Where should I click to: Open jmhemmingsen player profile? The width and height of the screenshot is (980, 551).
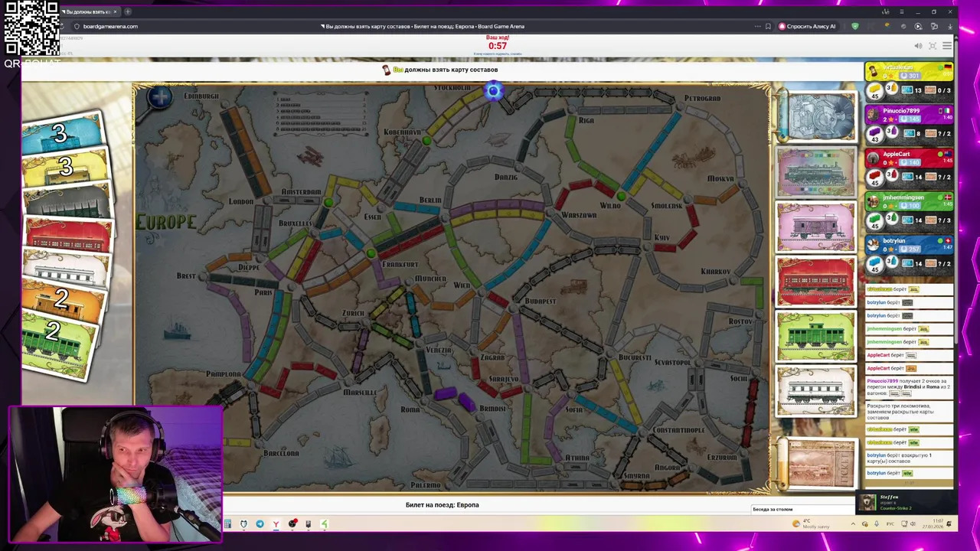(x=903, y=197)
